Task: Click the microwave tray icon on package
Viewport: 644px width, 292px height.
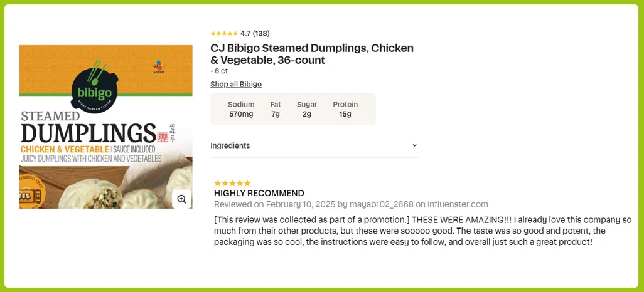Action: tap(31, 196)
